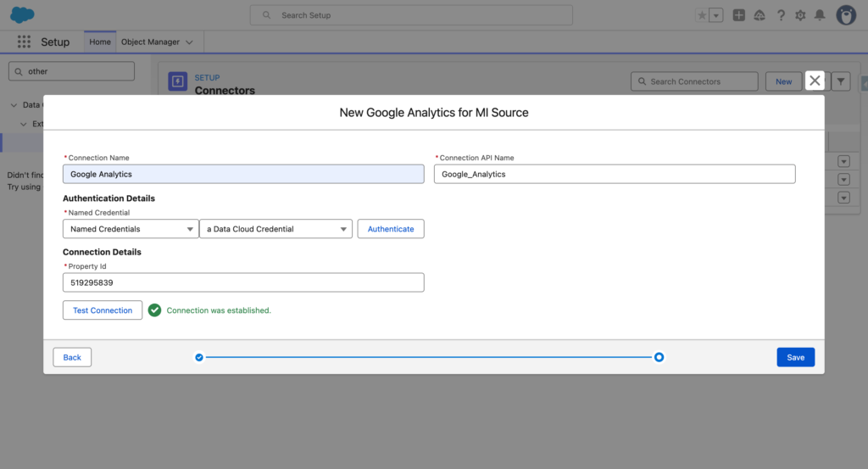
Task: Open the Setup gear menu
Action: point(800,15)
